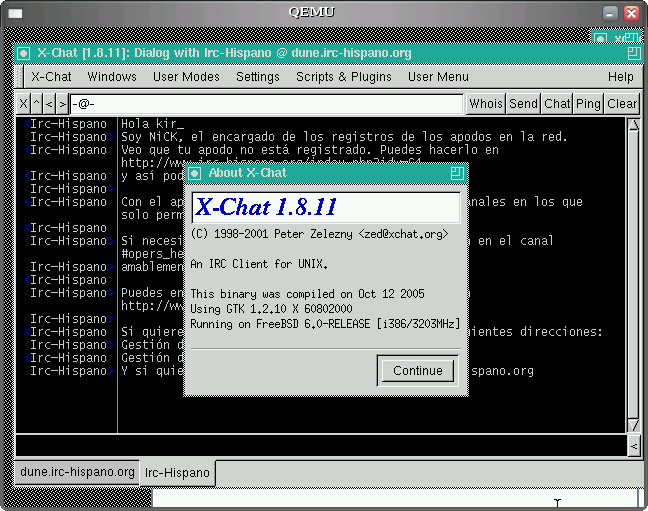Screen dimensions: 648x511
Task: Move tab right with > button
Action: [x=62, y=104]
